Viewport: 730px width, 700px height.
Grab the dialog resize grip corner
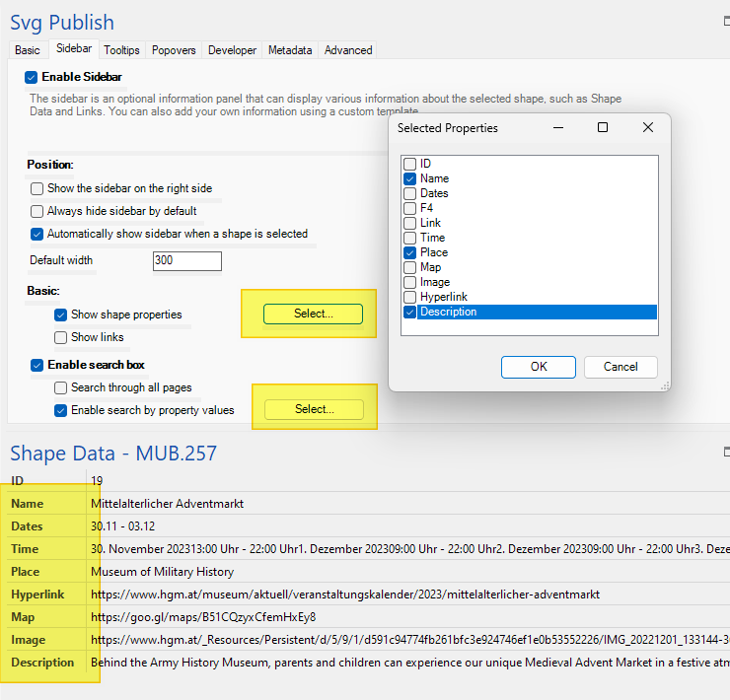(x=665, y=385)
